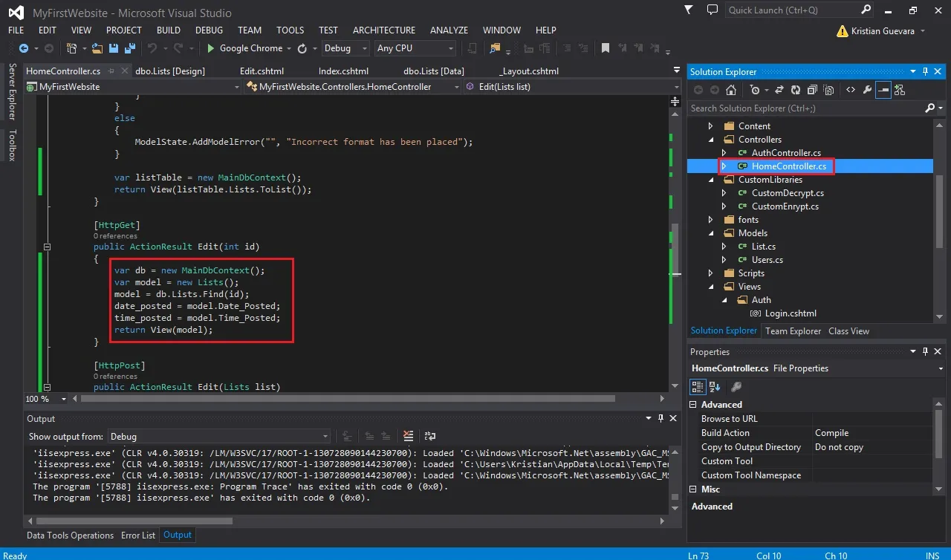The height and width of the screenshot is (560, 951).
Task: Click the editor horizontal scrollbar thumb
Action: 348,399
